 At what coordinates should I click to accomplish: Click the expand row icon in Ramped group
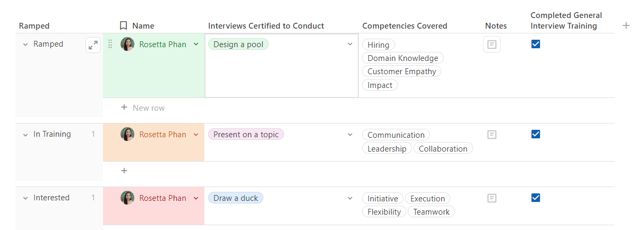pyautogui.click(x=93, y=45)
